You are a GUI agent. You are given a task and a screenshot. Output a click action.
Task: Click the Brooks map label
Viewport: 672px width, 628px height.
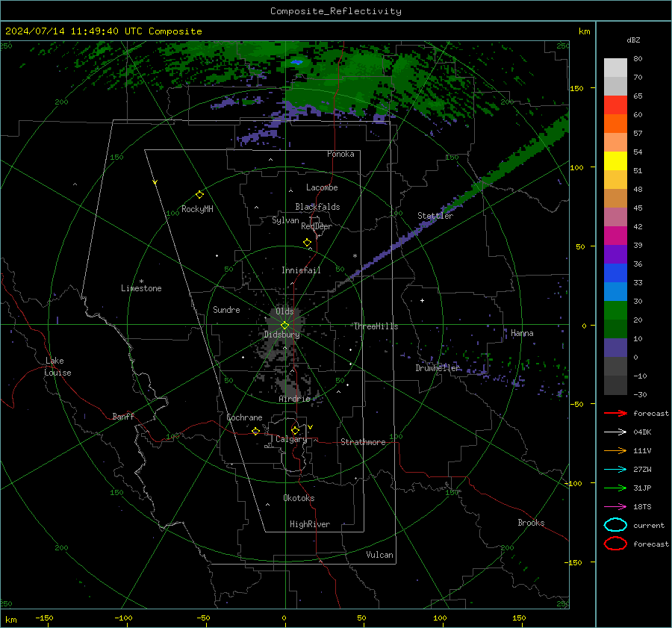tap(531, 523)
